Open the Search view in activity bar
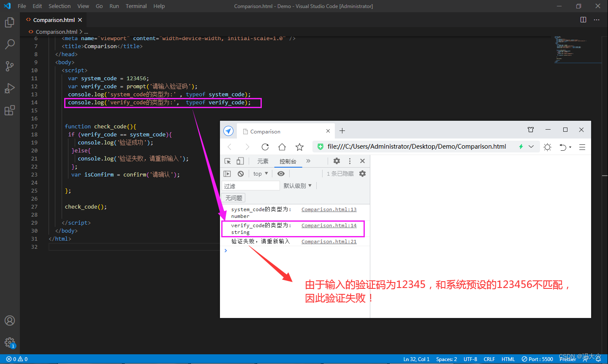 pyautogui.click(x=9, y=44)
